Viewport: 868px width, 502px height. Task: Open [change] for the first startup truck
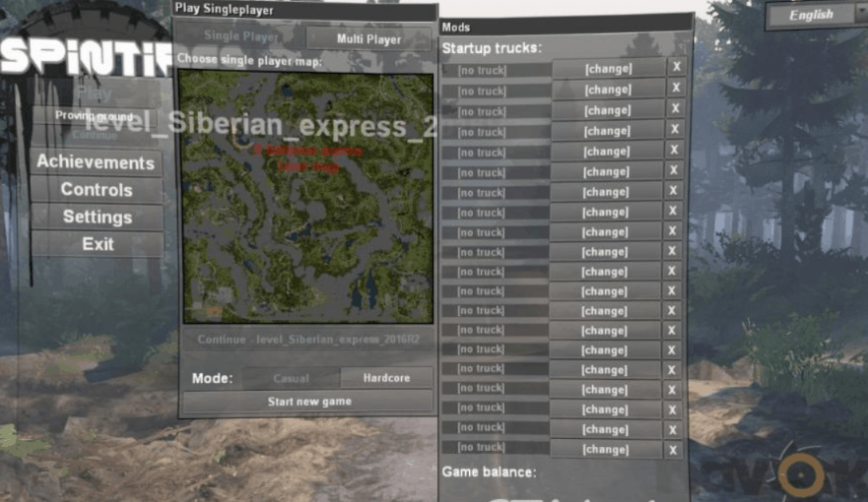click(607, 69)
